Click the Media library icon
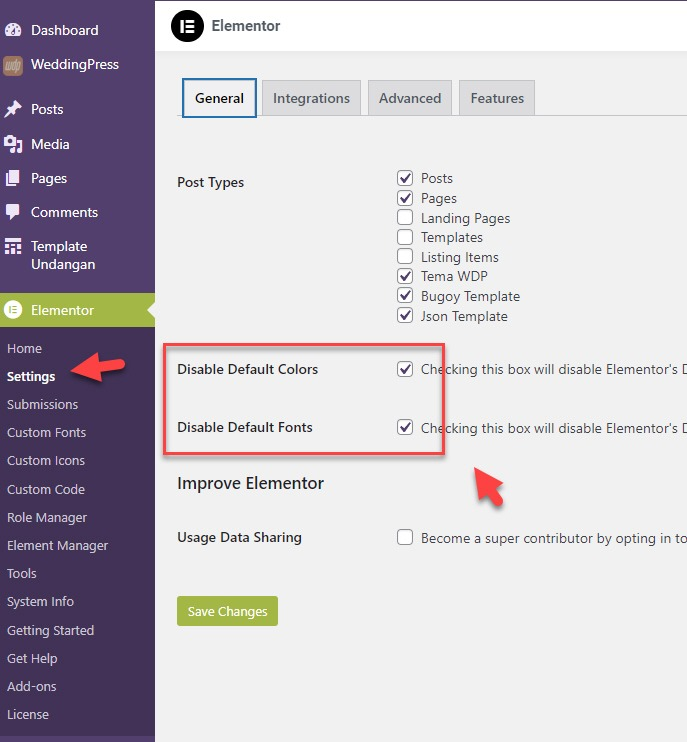Image resolution: width=687 pixels, height=742 pixels. [13, 144]
